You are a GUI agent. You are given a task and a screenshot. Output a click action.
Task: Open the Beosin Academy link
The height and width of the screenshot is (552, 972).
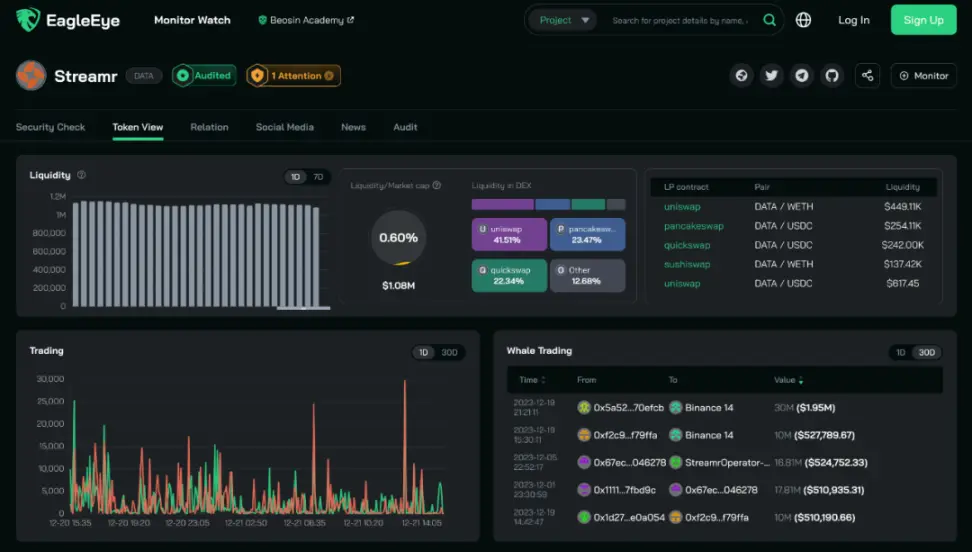306,20
